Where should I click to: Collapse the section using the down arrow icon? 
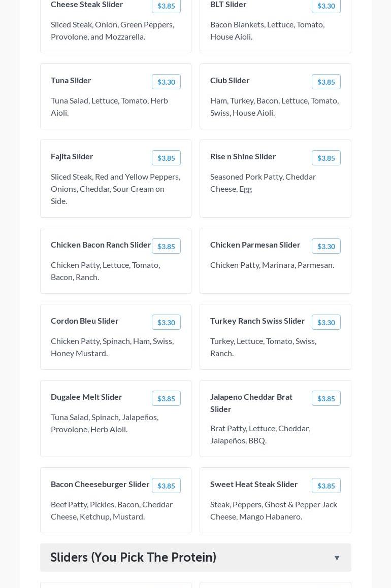tap(337, 558)
